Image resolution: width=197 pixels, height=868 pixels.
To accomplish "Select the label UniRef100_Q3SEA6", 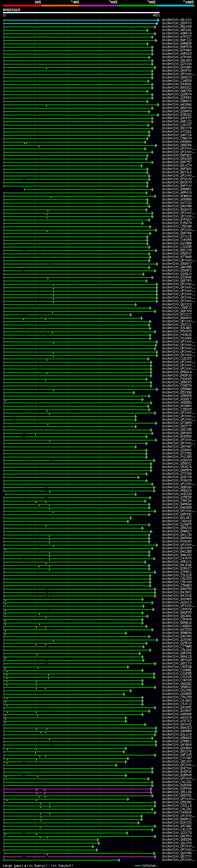I will tap(177, 277).
